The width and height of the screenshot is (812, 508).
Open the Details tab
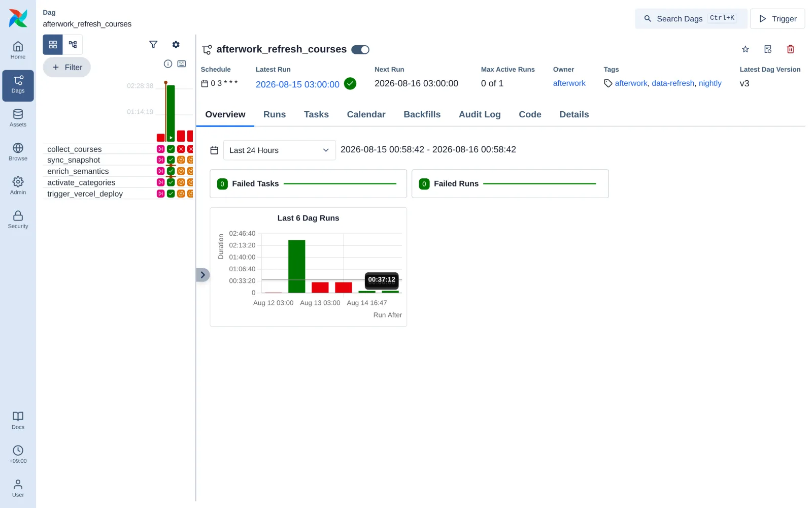pos(574,114)
